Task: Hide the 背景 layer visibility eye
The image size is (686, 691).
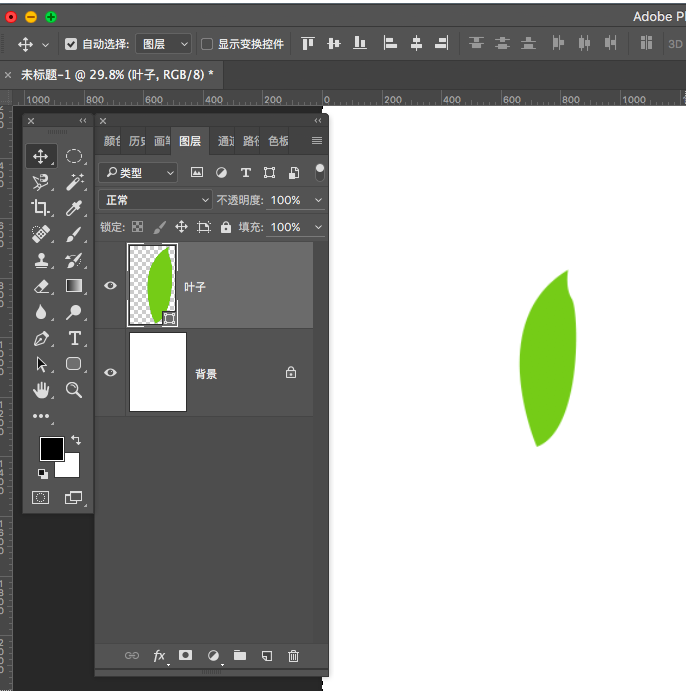Action: pos(110,372)
